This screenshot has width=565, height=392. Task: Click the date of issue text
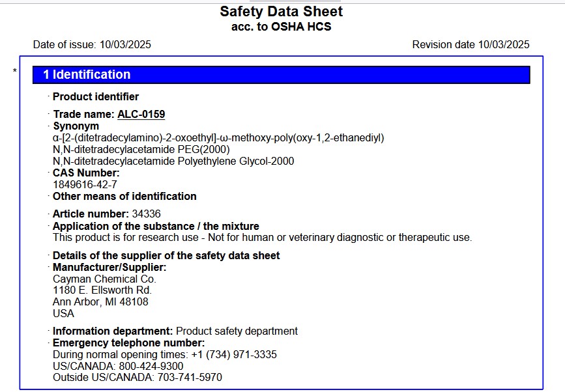click(x=92, y=45)
